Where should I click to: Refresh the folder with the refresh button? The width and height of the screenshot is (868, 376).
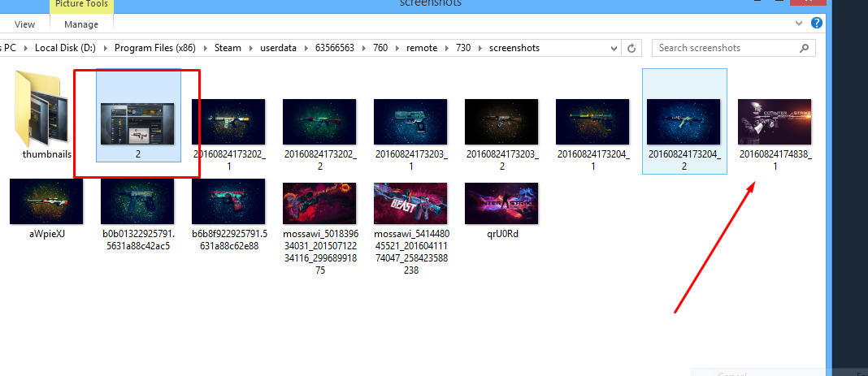[631, 48]
